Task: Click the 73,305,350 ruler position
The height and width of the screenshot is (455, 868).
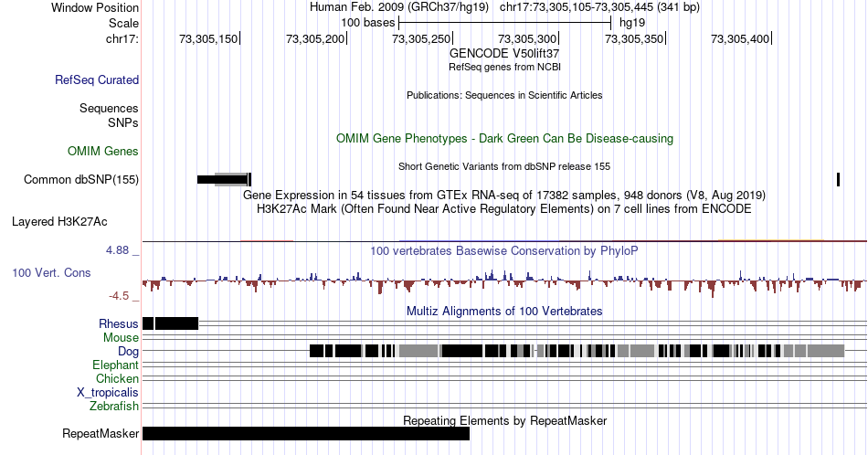Action: (x=634, y=38)
